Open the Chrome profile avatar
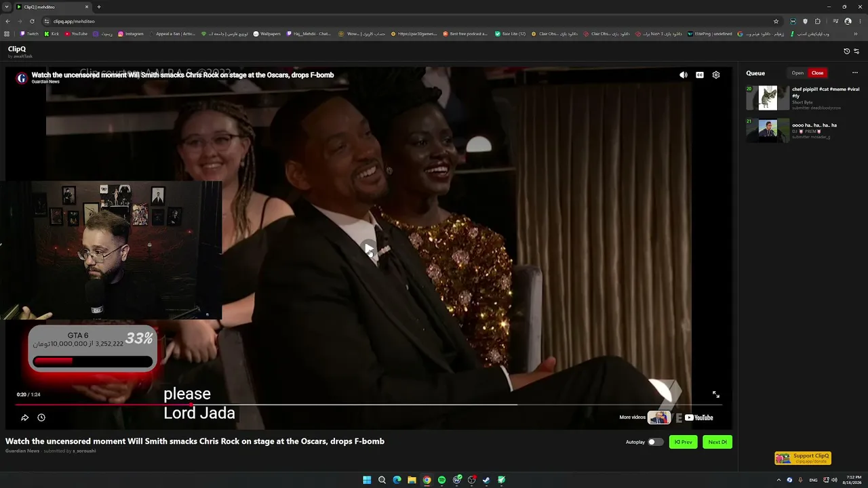Viewport: 868px width, 488px height. click(848, 21)
